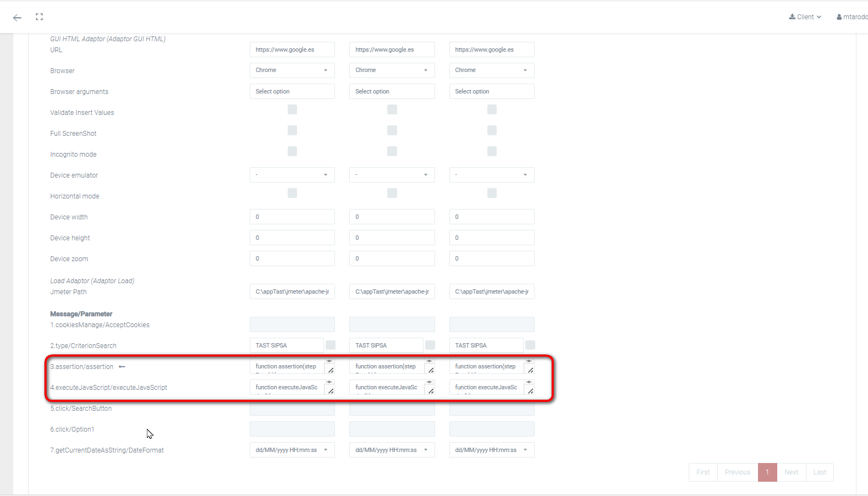Image resolution: width=868 pixels, height=496 pixels.
Task: Click first column URL input field
Action: pyautogui.click(x=292, y=49)
